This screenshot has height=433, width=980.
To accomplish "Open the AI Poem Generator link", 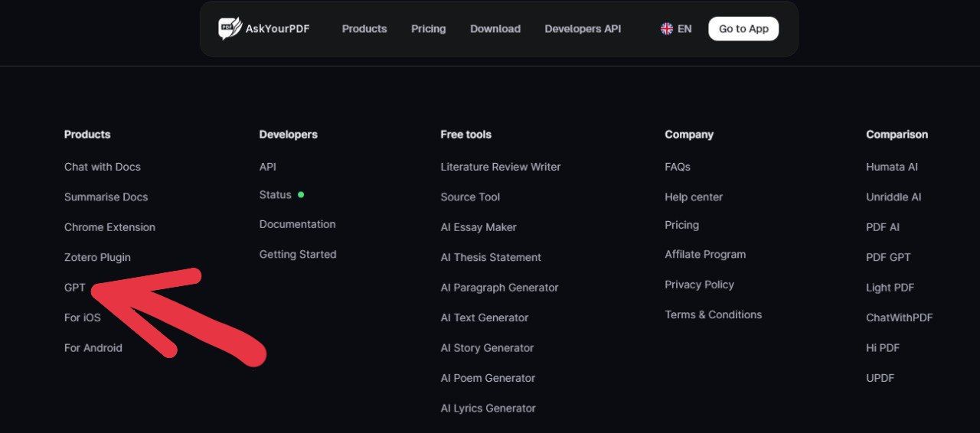I will pyautogui.click(x=488, y=378).
